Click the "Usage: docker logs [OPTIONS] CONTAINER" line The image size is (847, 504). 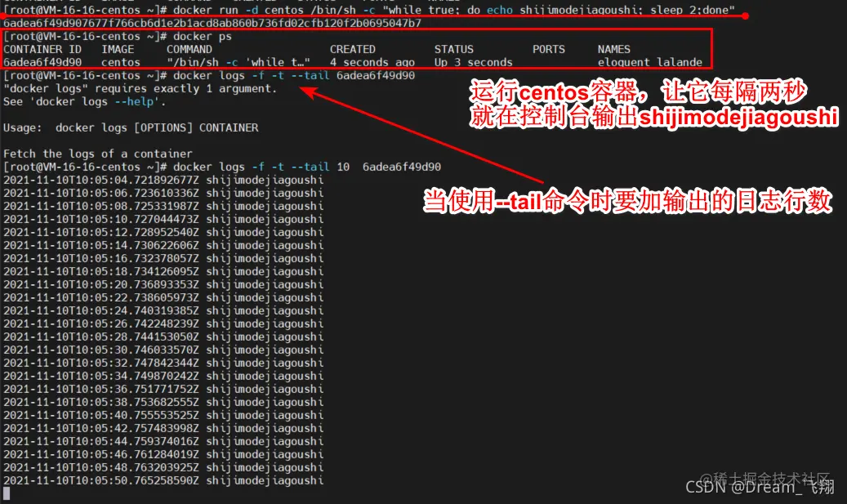pyautogui.click(x=131, y=127)
